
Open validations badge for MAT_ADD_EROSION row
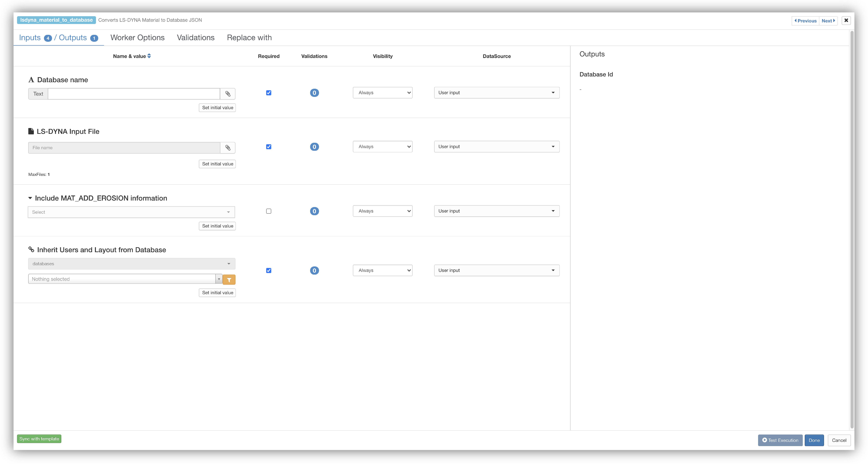coord(314,211)
